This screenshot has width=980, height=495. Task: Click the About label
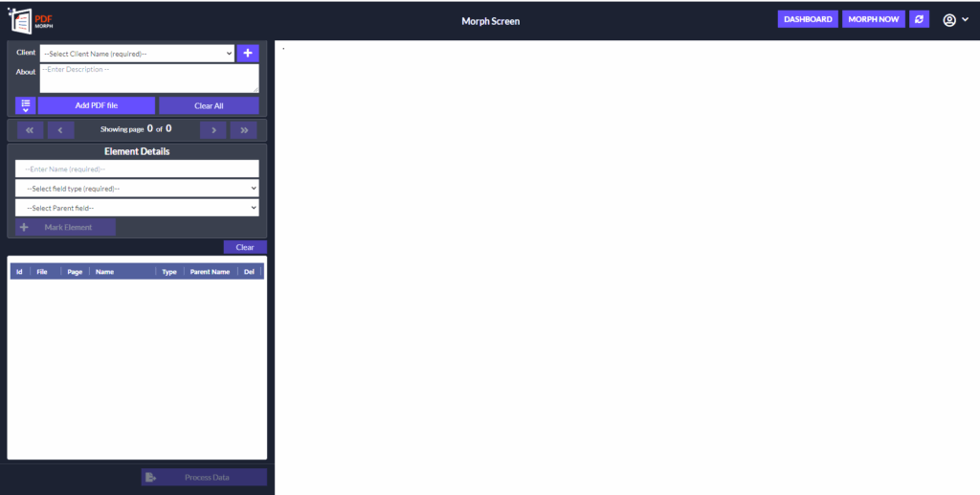point(26,72)
